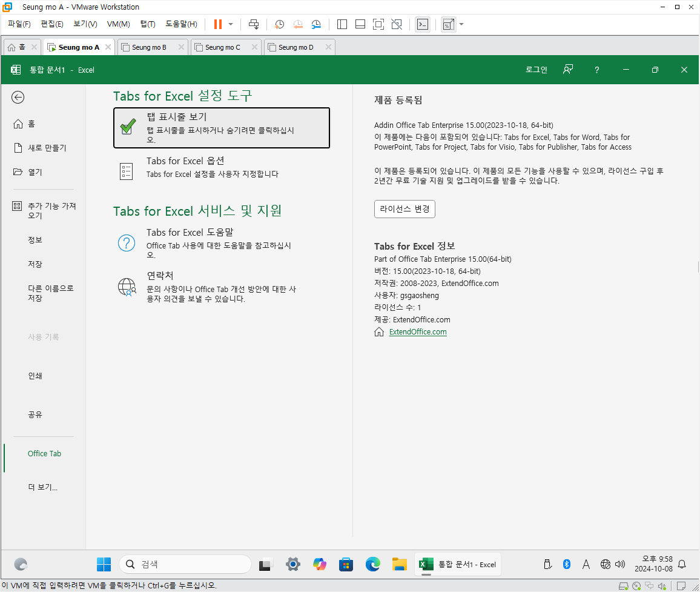Close the Seung mo A tab
The height and width of the screenshot is (592, 700).
point(108,47)
